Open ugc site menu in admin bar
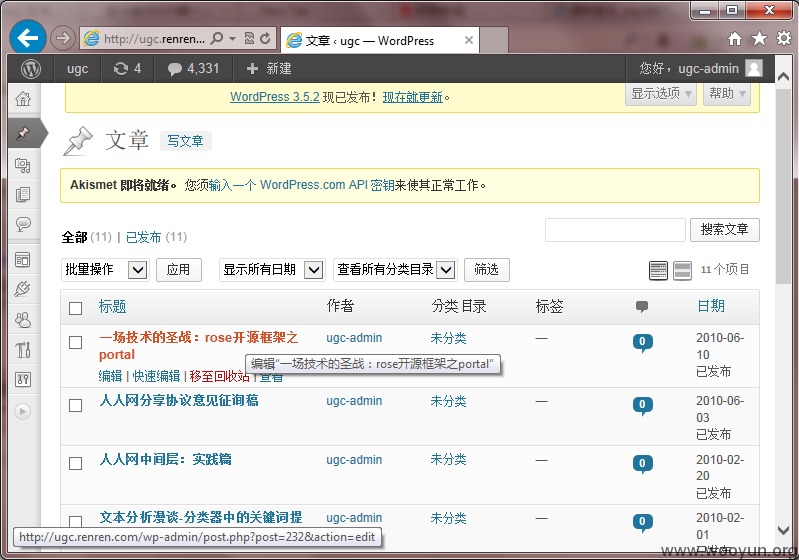The width and height of the screenshot is (799, 560). tap(77, 68)
